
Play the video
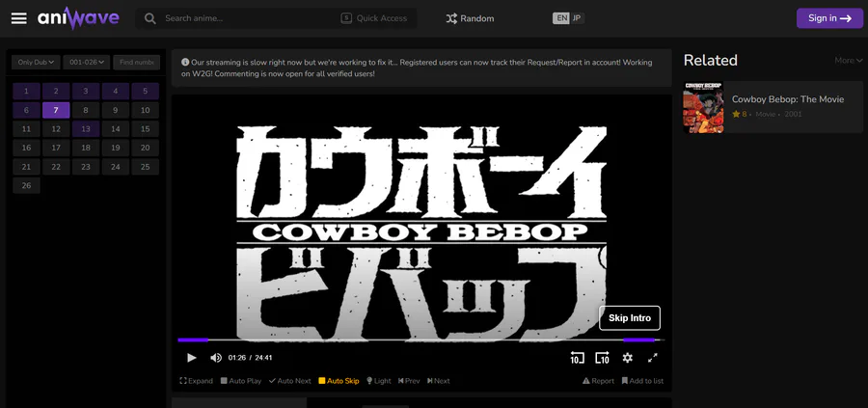click(x=192, y=358)
